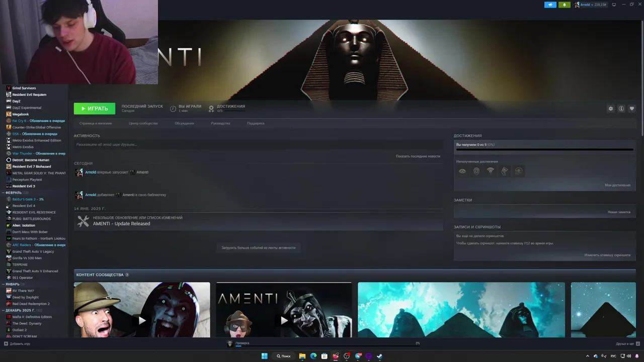Select the second locked achievement icon
Image resolution: width=644 pixels, height=362 pixels.
(x=476, y=171)
